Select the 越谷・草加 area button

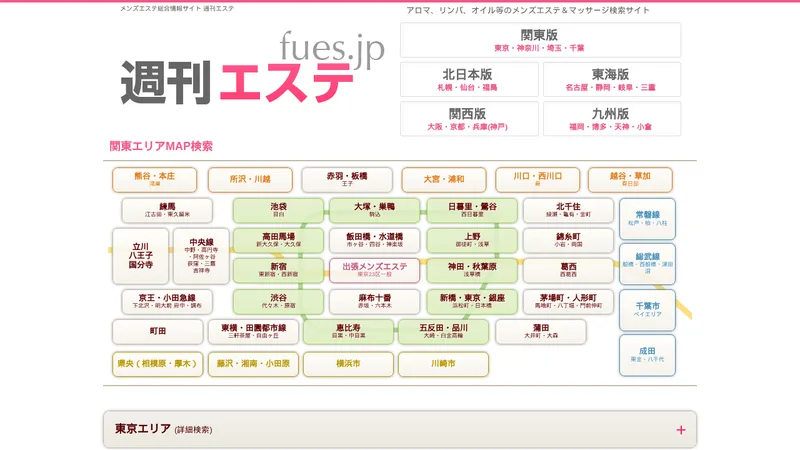point(630,180)
